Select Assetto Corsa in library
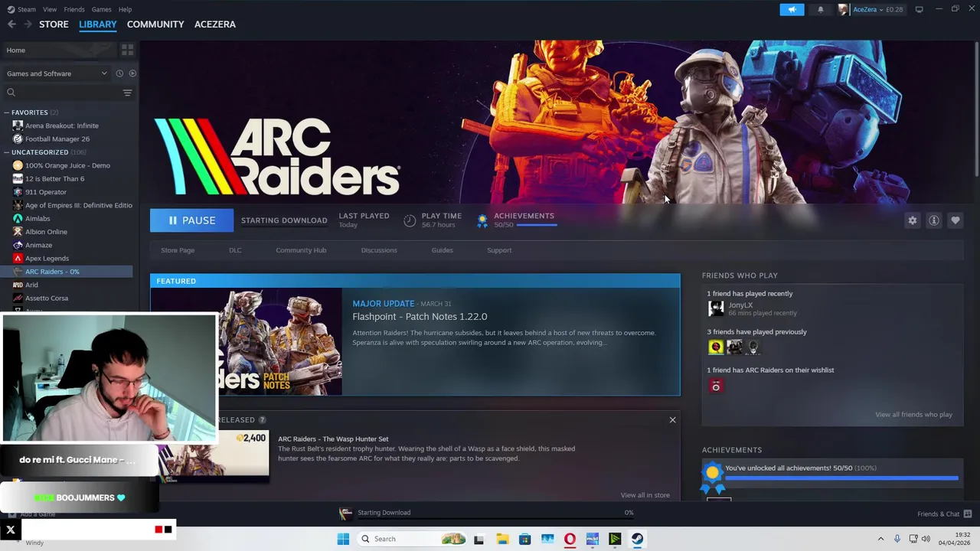Viewport: 980px width, 551px height. click(47, 298)
